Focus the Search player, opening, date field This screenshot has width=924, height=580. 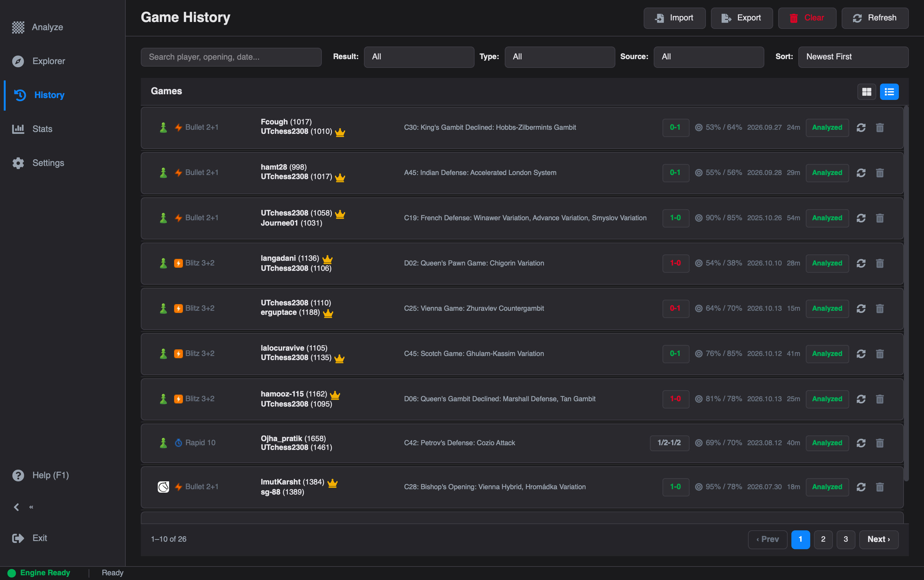[231, 57]
